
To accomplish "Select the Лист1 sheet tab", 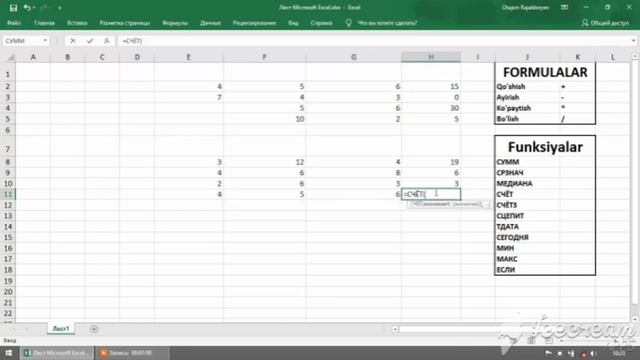I will pos(61,329).
